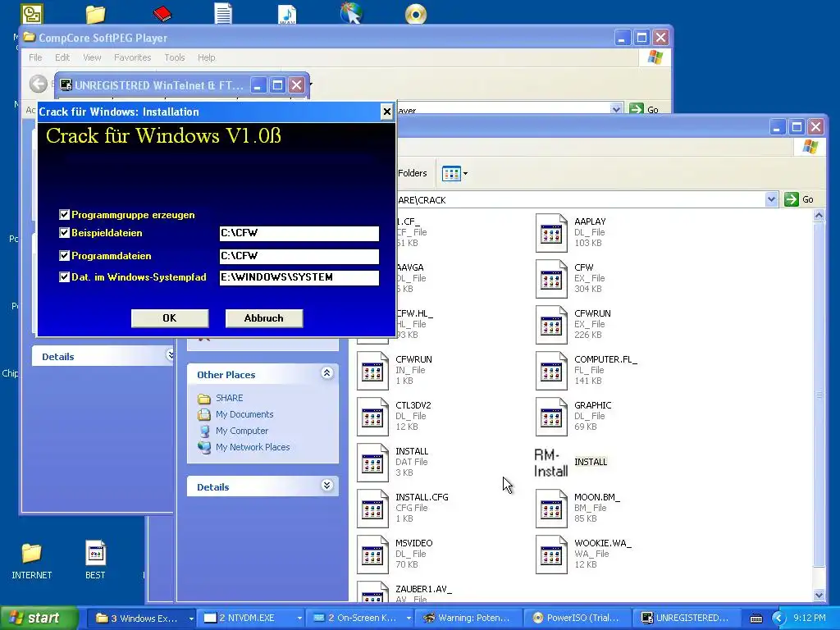Select the CFWRUN IN_ file icon
The width and height of the screenshot is (840, 630).
[373, 372]
